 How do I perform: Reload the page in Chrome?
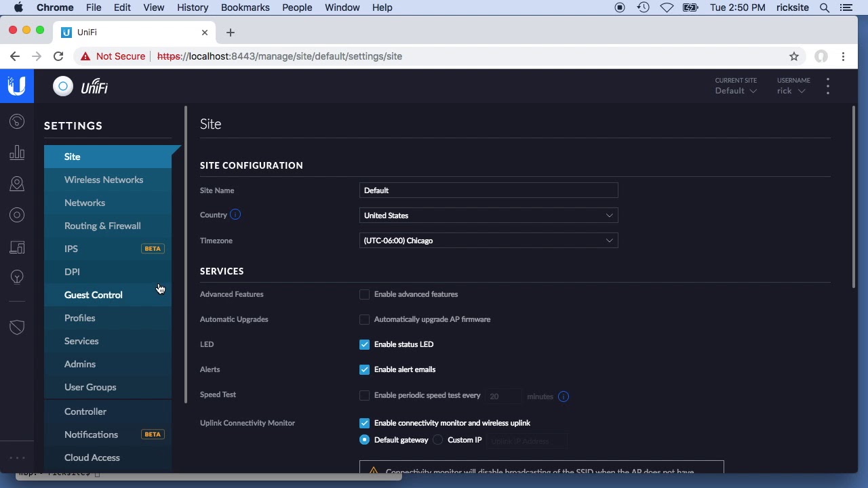(58, 56)
